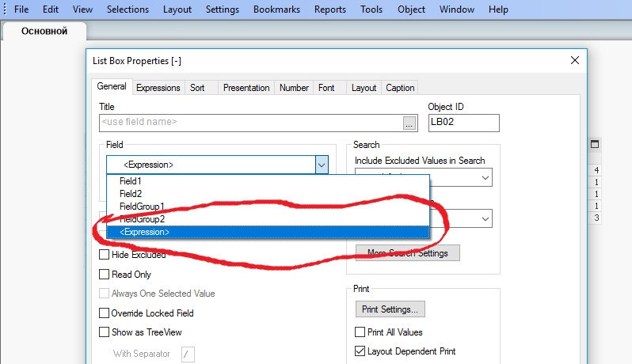Image resolution: width=632 pixels, height=364 pixels.
Task: Enable the Read Only checkbox
Action: click(x=105, y=275)
